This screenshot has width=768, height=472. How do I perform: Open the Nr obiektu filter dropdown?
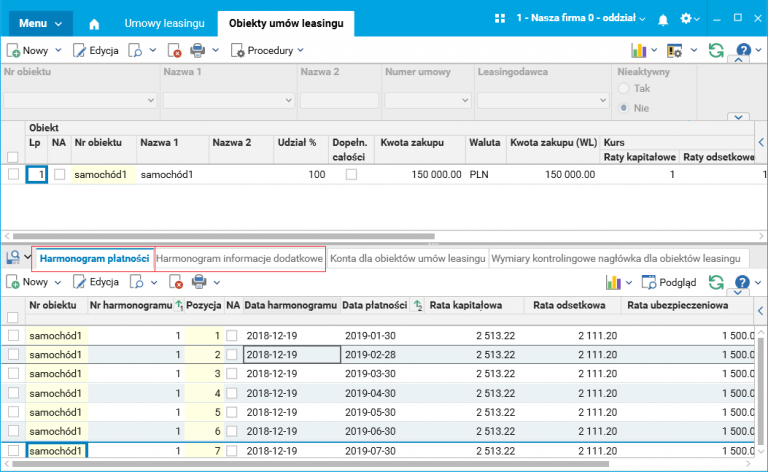pos(150,100)
